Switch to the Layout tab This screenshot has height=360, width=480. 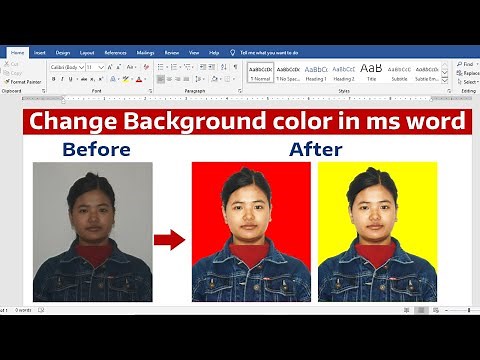pos(87,53)
